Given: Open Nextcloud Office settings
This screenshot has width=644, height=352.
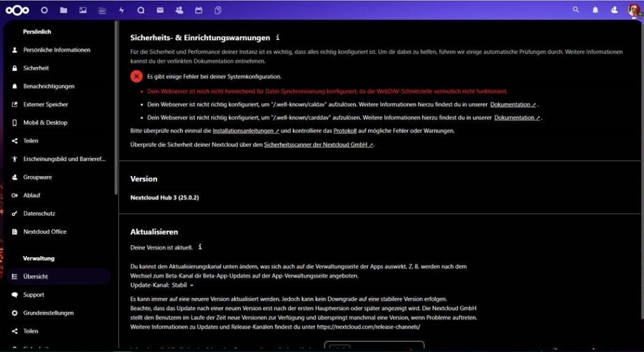Looking at the screenshot, I should coord(45,231).
